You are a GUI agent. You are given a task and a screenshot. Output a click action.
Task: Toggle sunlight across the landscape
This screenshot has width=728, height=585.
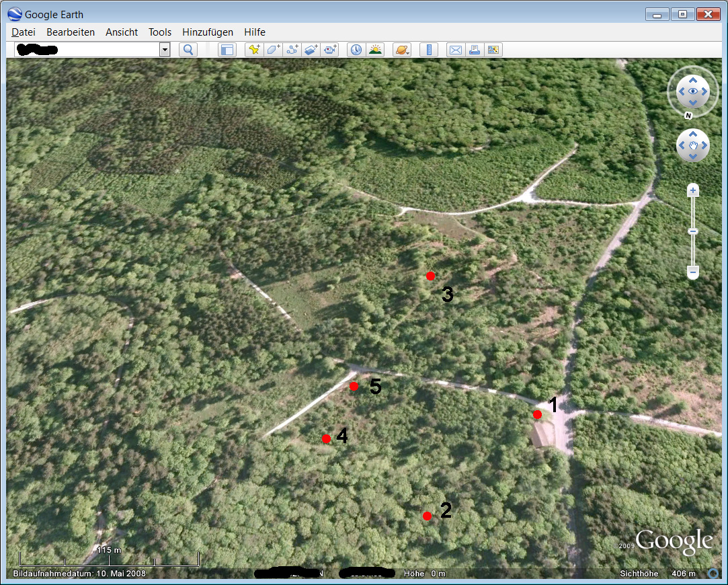[375, 50]
